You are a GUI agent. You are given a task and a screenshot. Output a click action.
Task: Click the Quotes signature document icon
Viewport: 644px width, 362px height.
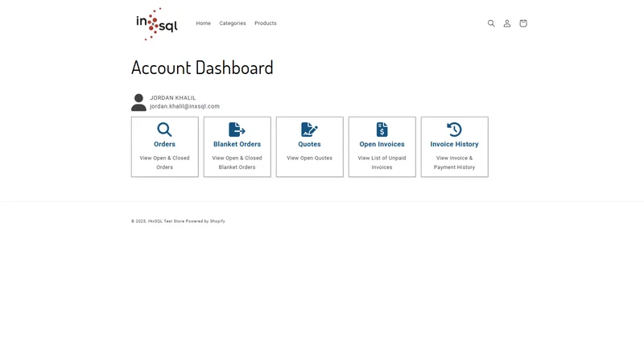309,130
